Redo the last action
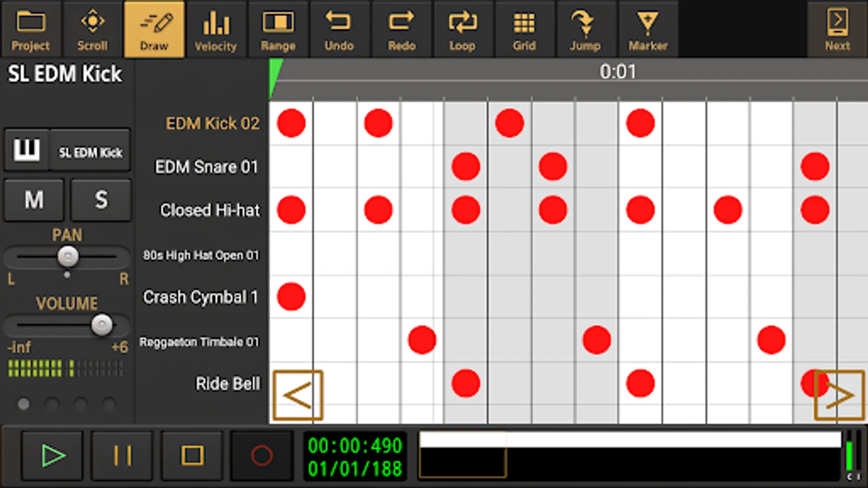The image size is (868, 488). 401,29
